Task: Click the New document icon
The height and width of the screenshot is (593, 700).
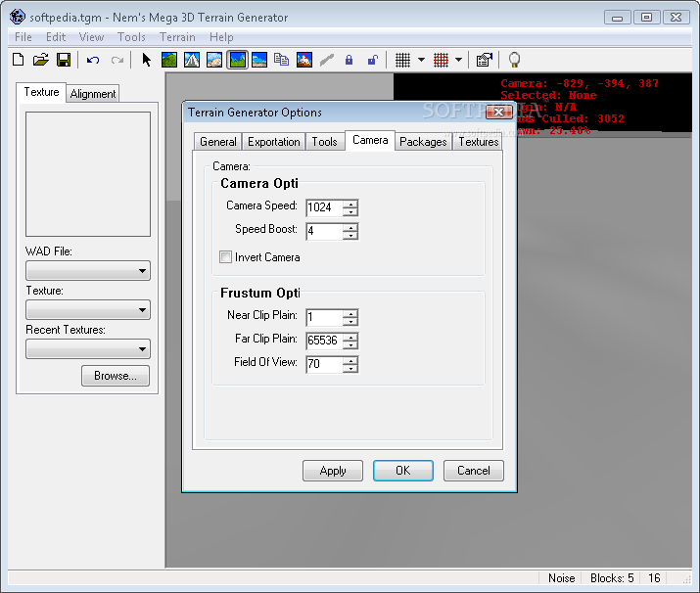Action: tap(19, 60)
